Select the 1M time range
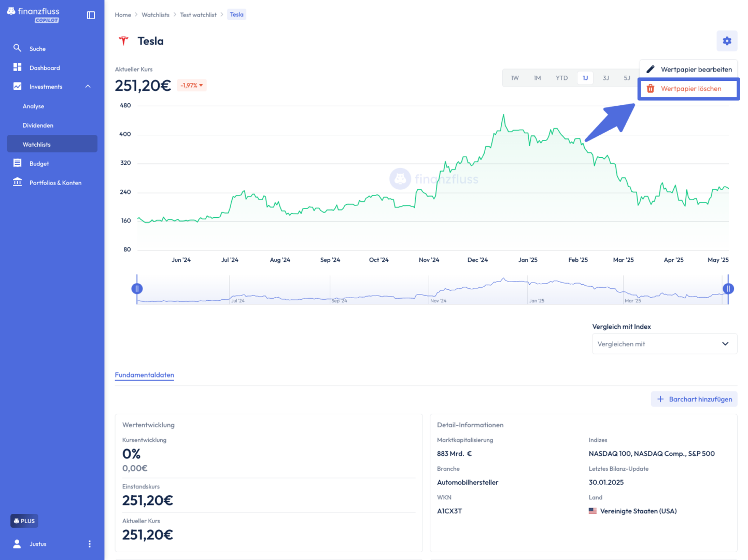This screenshot has height=560, width=748. 537,78
